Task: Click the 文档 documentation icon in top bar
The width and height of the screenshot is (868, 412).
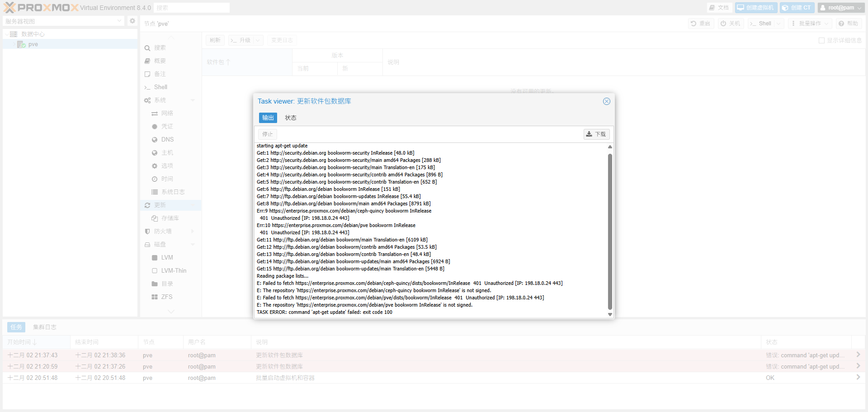Action: point(718,7)
